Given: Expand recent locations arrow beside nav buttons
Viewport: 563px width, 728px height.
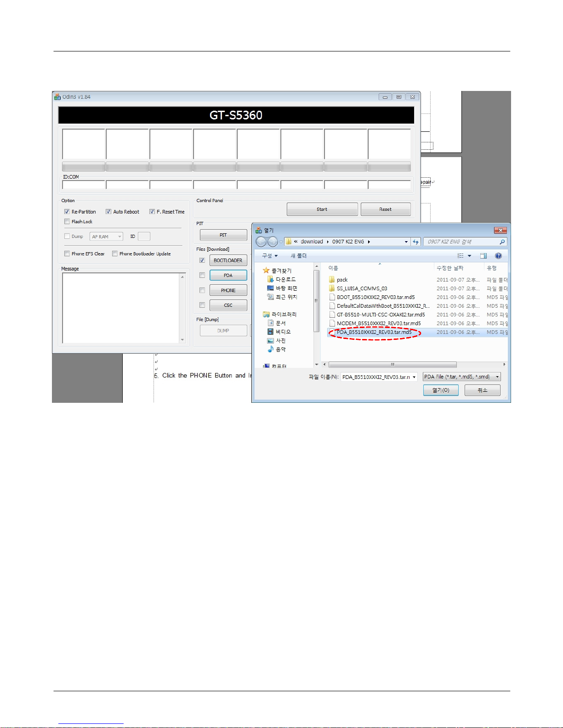Looking at the screenshot, I should pyautogui.click(x=281, y=242).
